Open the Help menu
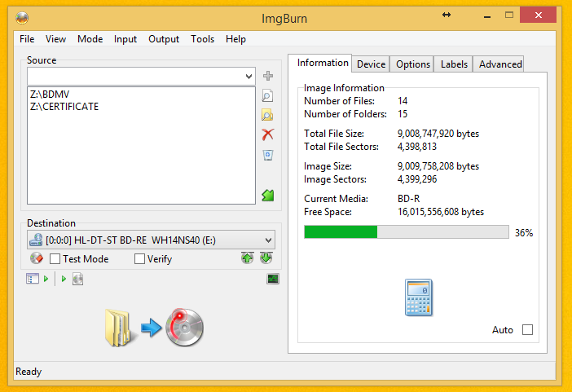 235,39
